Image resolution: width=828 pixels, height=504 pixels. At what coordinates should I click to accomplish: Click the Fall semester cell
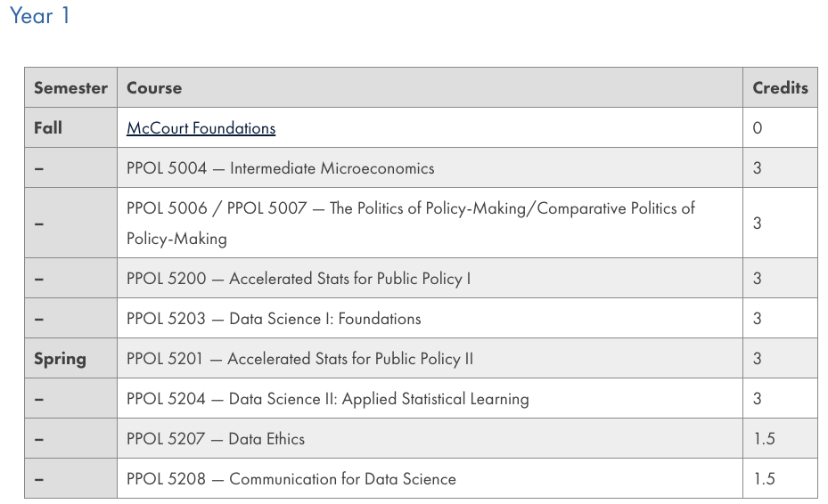point(70,127)
